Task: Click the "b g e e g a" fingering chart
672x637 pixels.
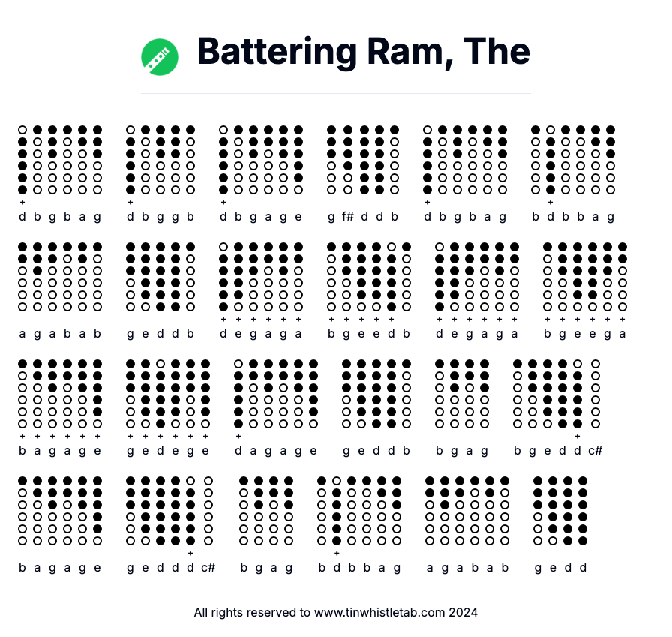Action: click(x=585, y=277)
